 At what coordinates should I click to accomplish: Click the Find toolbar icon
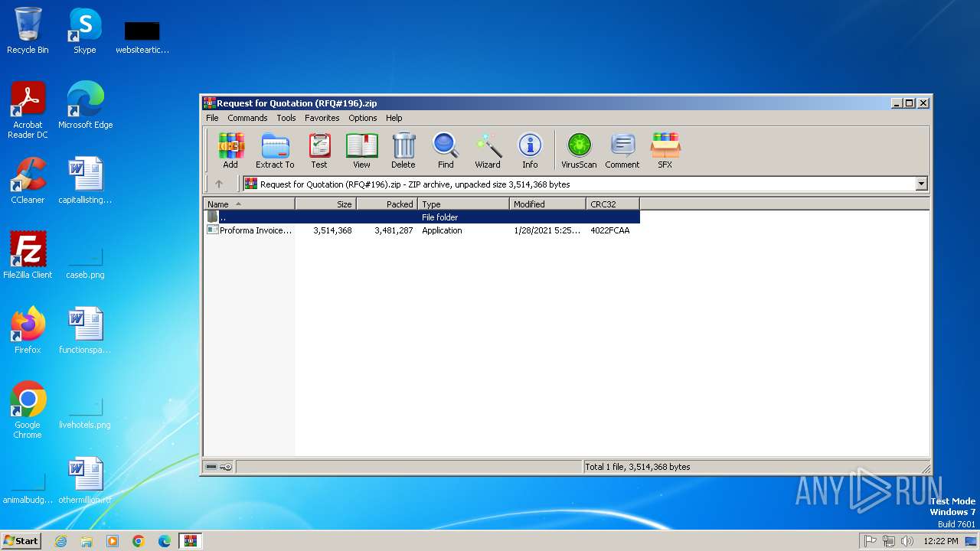(x=446, y=150)
